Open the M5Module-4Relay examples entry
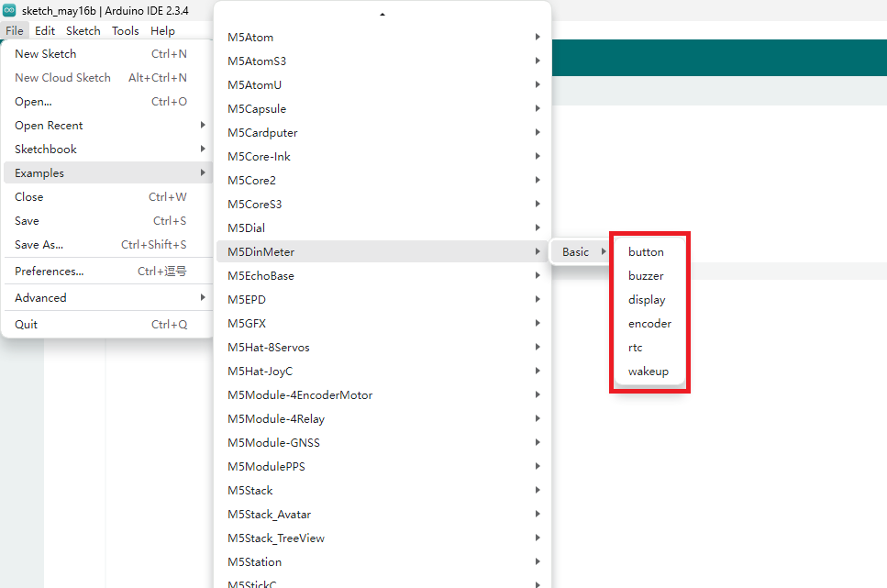This screenshot has width=887, height=588. tap(383, 419)
